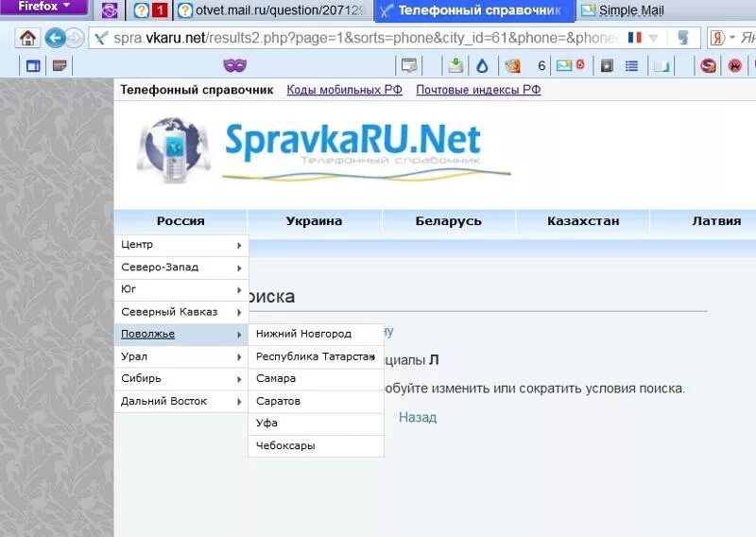The height and width of the screenshot is (537, 756).
Task: Open the Латвия menu
Action: (716, 221)
